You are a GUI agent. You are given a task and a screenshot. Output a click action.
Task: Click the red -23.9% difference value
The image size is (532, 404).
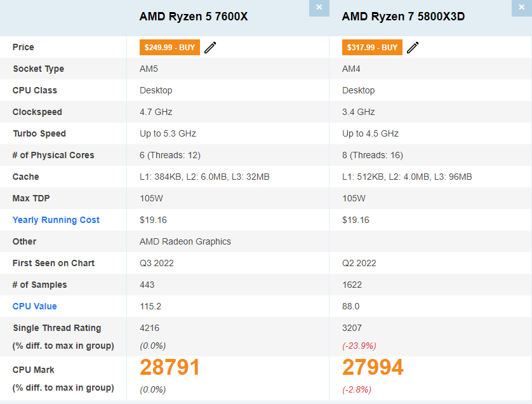coord(359,346)
